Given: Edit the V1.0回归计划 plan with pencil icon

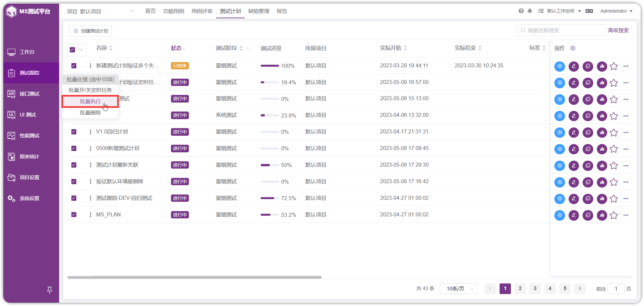Looking at the screenshot, I should tap(574, 132).
